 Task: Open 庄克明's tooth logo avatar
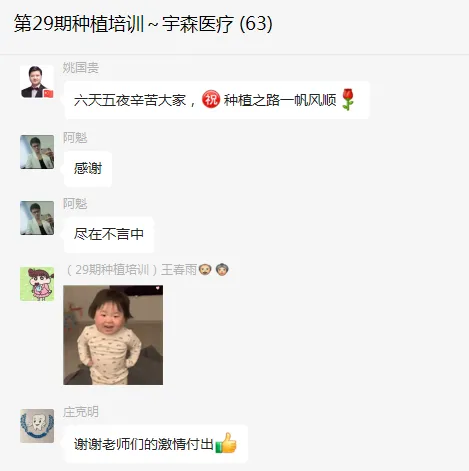(x=37, y=426)
